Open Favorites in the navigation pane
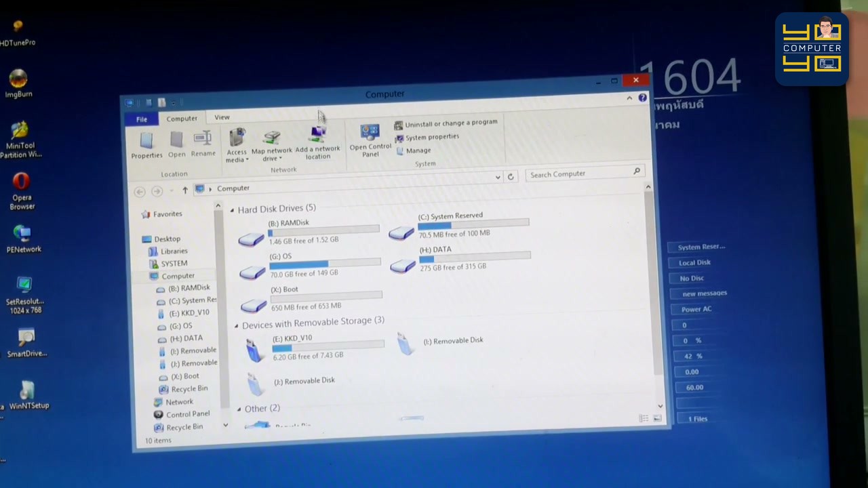The width and height of the screenshot is (868, 488). click(161, 214)
